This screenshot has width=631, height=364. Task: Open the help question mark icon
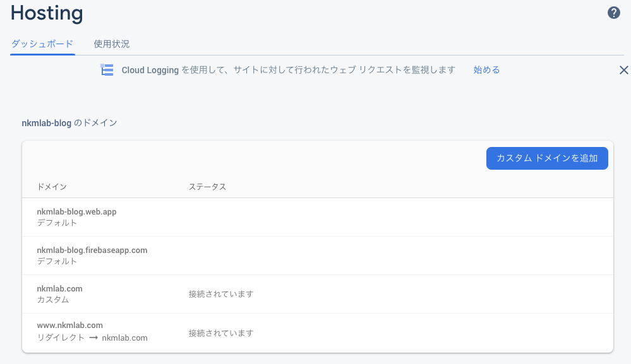[x=614, y=13]
